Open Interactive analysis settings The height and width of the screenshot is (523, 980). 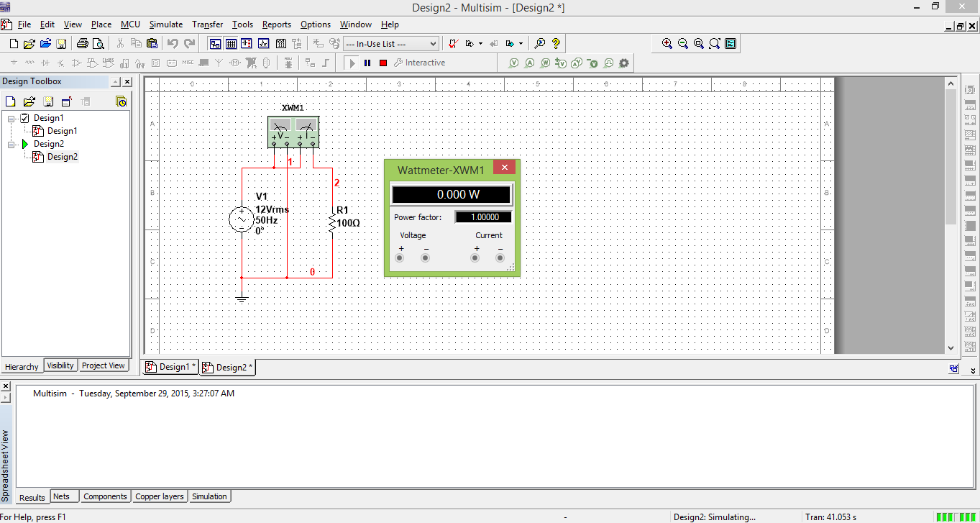(x=420, y=63)
